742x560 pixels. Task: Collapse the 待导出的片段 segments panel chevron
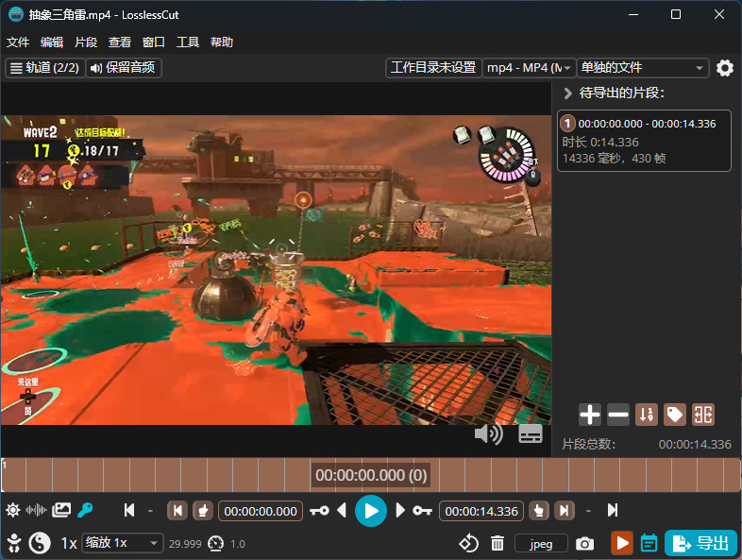point(567,93)
